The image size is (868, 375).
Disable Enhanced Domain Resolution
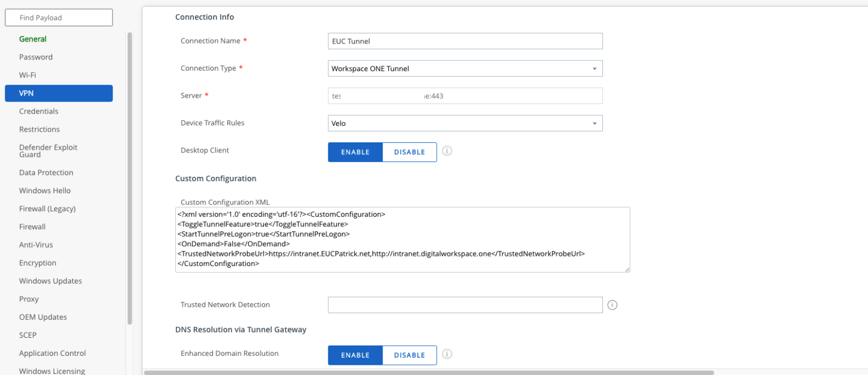409,355
